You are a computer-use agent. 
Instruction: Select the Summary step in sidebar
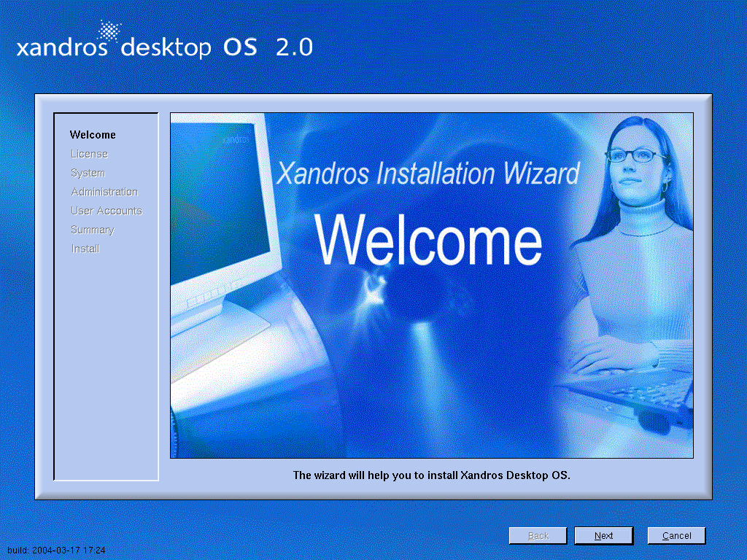coord(93,230)
